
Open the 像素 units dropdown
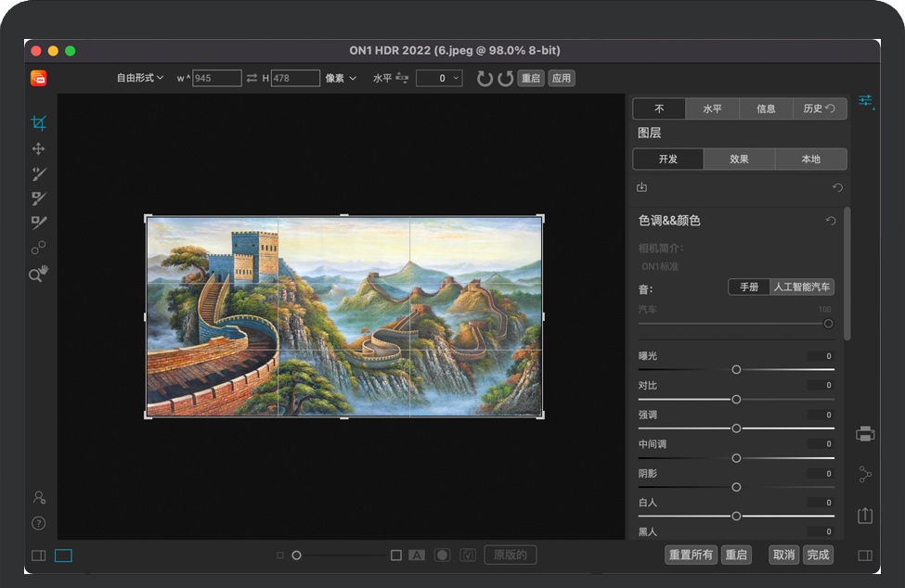(341, 79)
